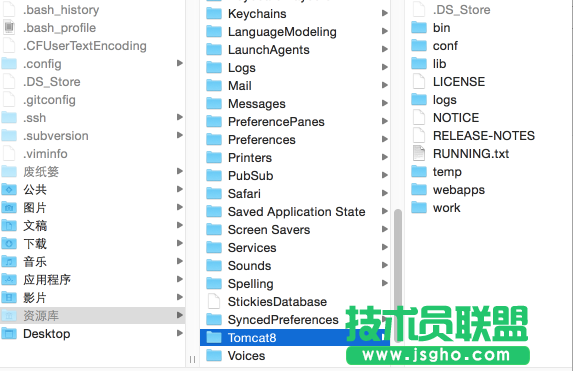573x371 pixels.
Task: Click the 下载 downloads folder icon
Action: pos(9,243)
